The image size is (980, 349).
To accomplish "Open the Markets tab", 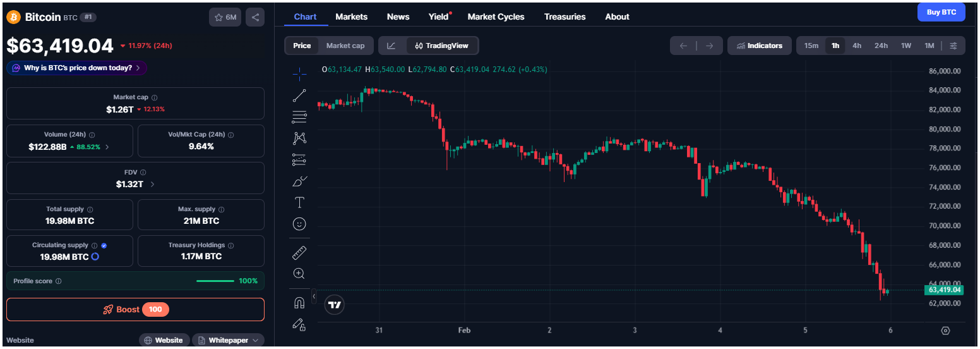I will [x=351, y=16].
